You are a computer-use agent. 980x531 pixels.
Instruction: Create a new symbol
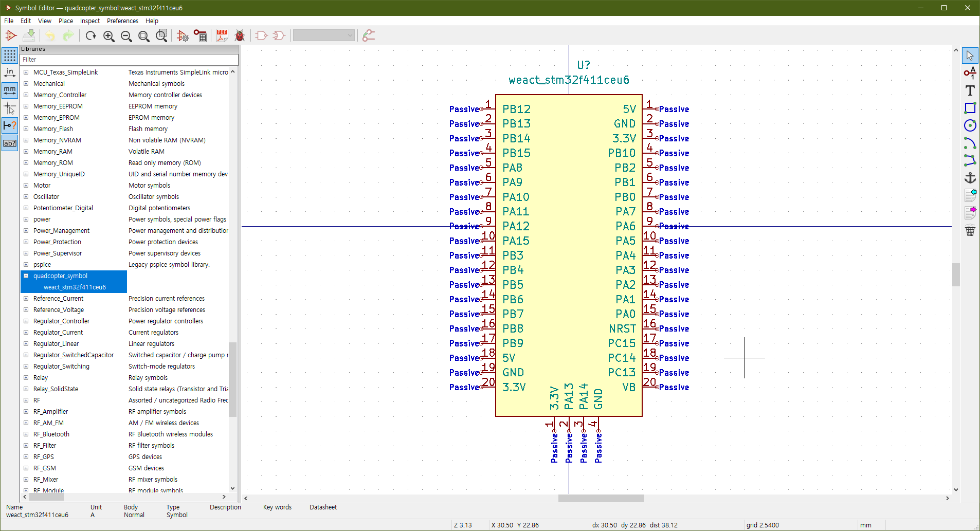pos(11,35)
